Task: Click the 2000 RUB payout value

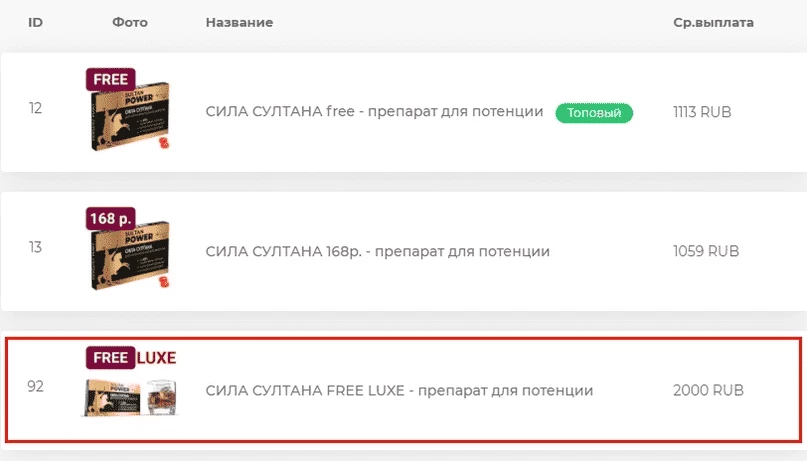Action: click(x=708, y=391)
